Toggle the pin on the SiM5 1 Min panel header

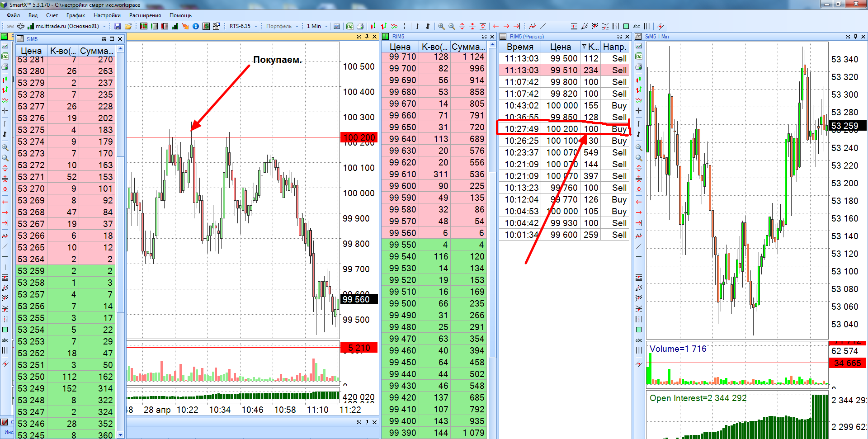pos(855,37)
